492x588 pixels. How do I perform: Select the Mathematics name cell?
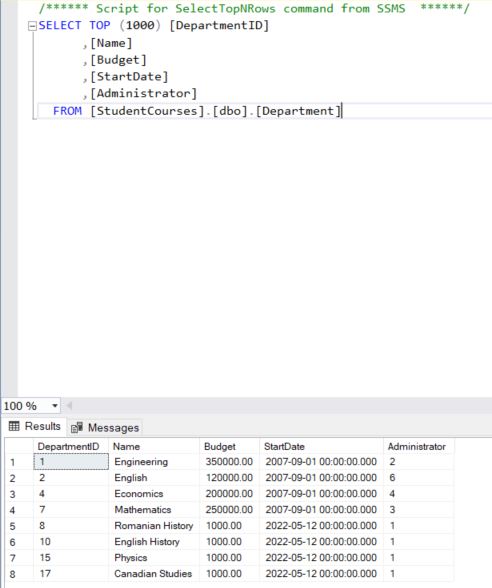click(x=154, y=510)
